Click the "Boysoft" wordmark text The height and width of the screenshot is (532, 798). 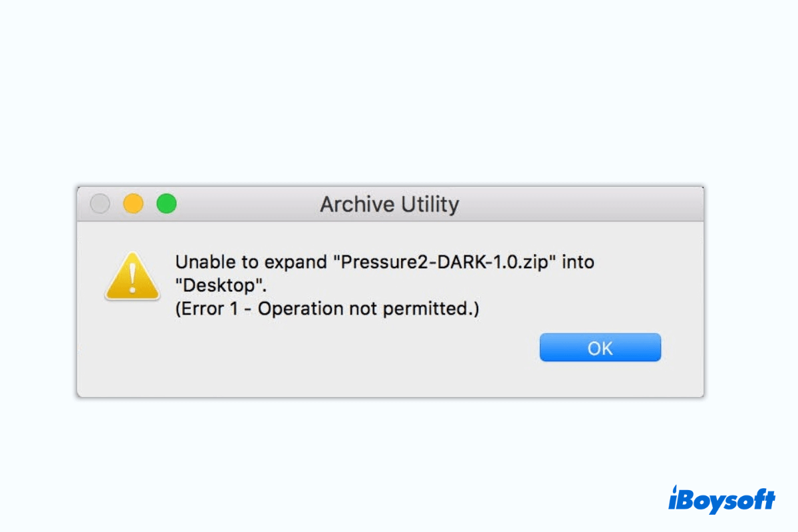click(730, 501)
